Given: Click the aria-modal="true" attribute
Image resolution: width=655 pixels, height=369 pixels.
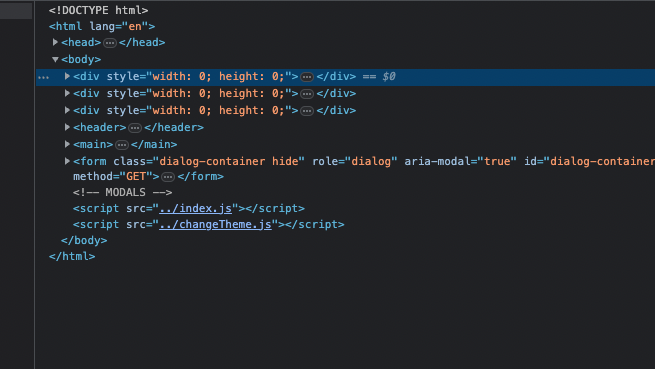Looking at the screenshot, I should click(460, 161).
